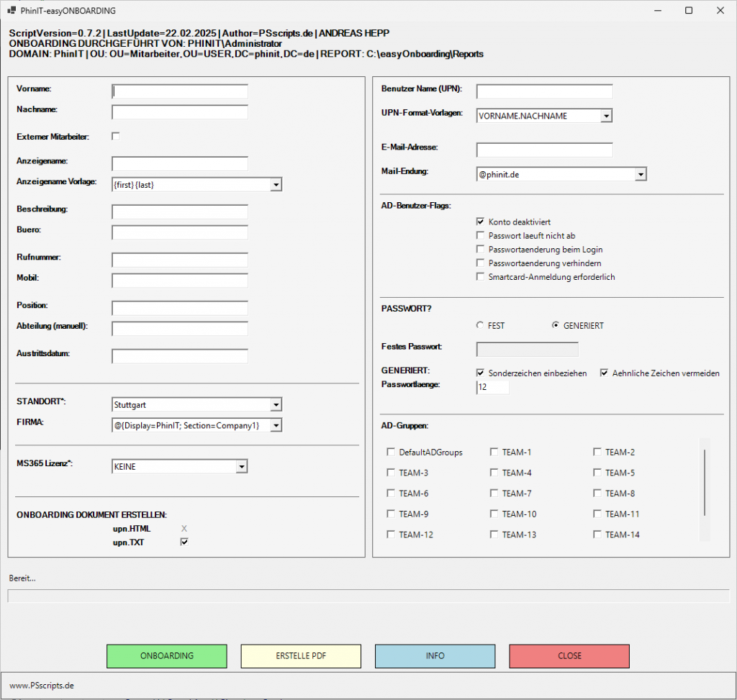Screen dimensions: 737x700
Task: Select the FEST password radio button
Action: tap(480, 326)
